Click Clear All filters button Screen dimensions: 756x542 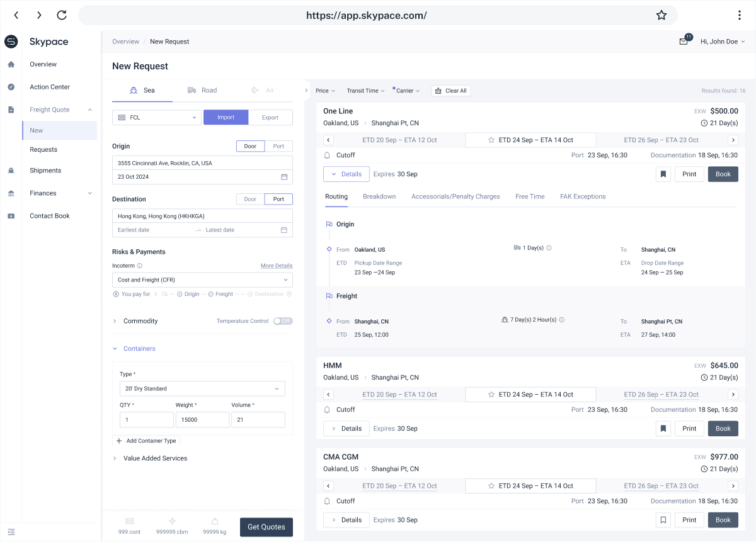click(x=451, y=91)
